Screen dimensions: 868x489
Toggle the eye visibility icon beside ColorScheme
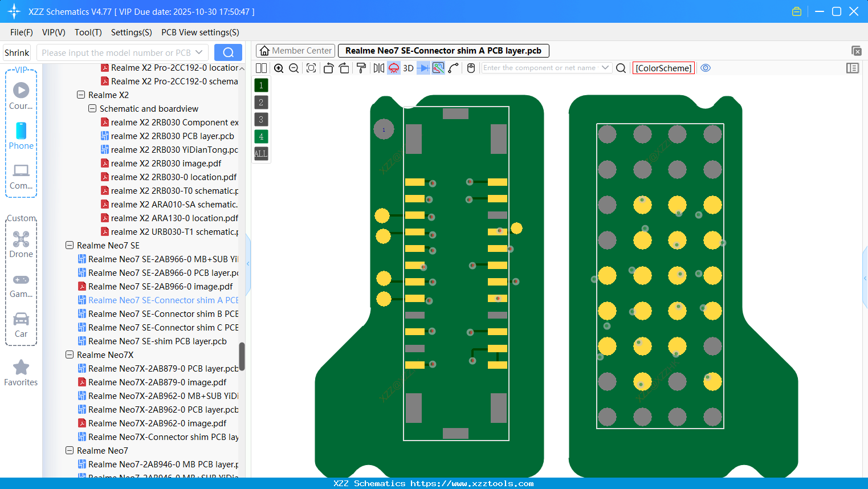(x=706, y=68)
